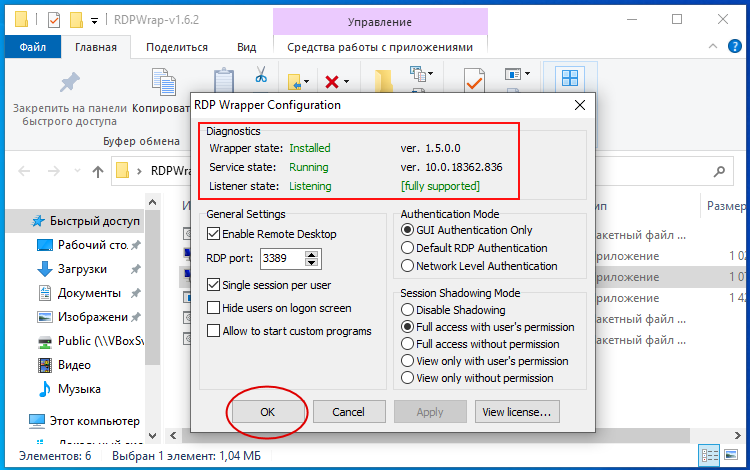Viewport: 750px width, 470px height.
Task: Switch to large icons view in status bar
Action: [731, 455]
